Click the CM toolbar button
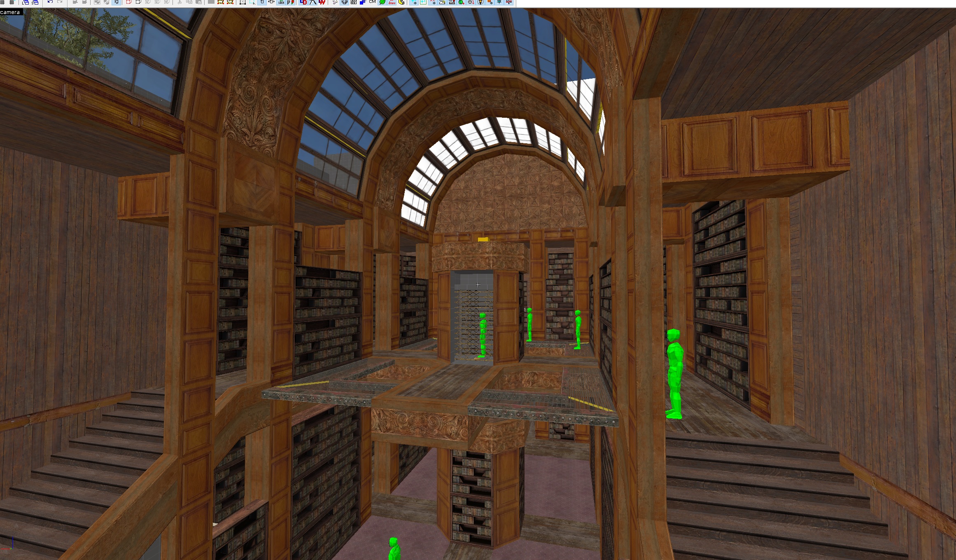 click(x=372, y=2)
